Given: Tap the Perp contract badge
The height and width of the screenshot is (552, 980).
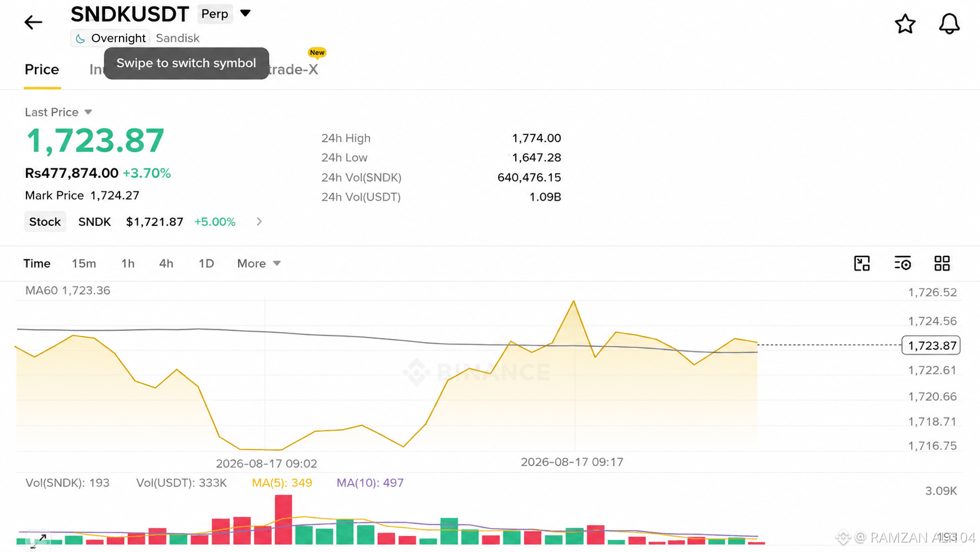Looking at the screenshot, I should click(x=215, y=14).
